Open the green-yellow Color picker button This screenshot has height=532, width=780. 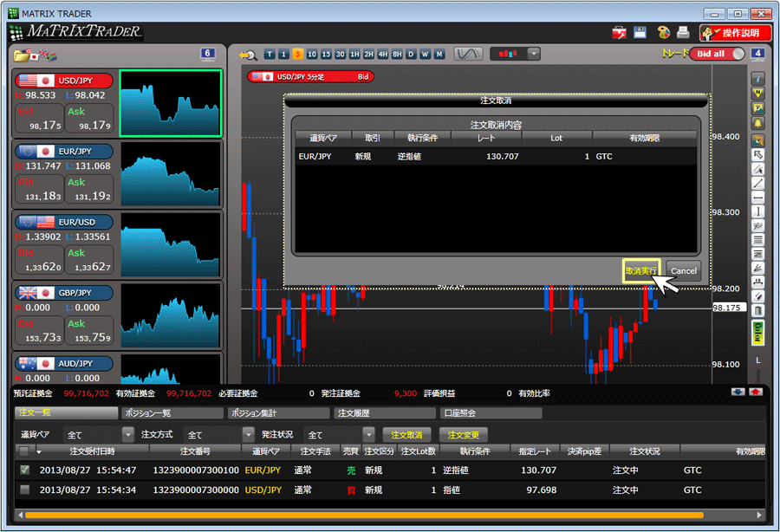coord(757,333)
